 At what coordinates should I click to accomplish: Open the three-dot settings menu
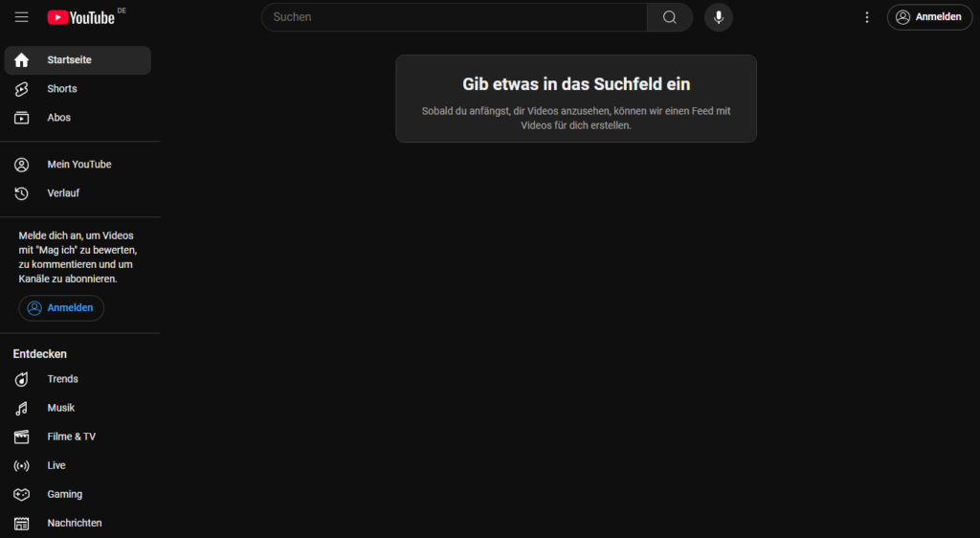coord(867,17)
